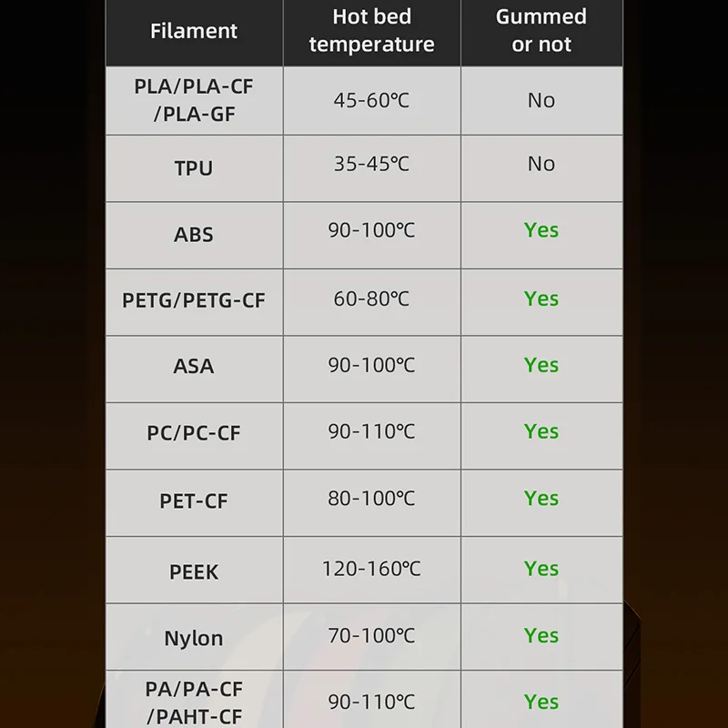The width and height of the screenshot is (728, 728).
Task: Select the 120-160℃ temperature cell
Action: click(371, 570)
